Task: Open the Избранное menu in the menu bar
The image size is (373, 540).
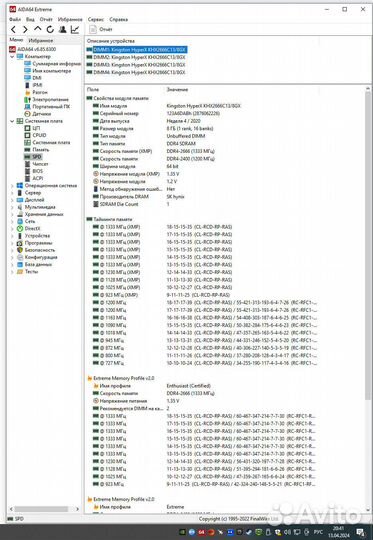Action: (70, 20)
